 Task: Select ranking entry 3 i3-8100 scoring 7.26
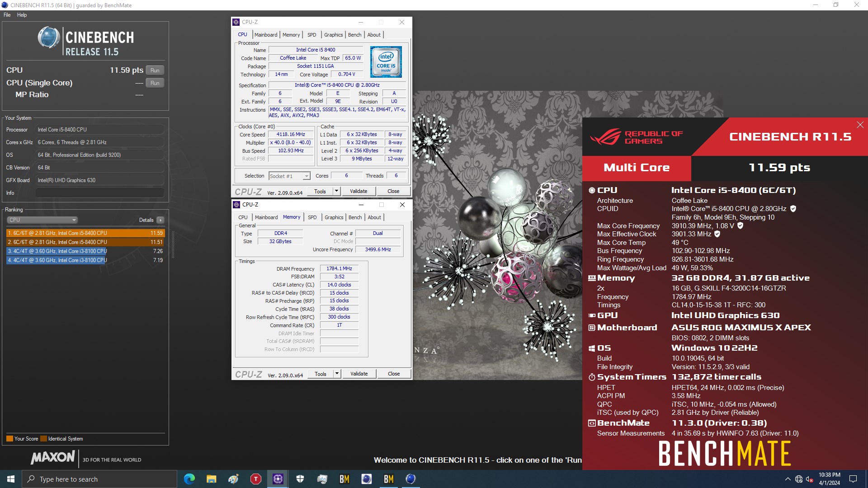(x=85, y=251)
